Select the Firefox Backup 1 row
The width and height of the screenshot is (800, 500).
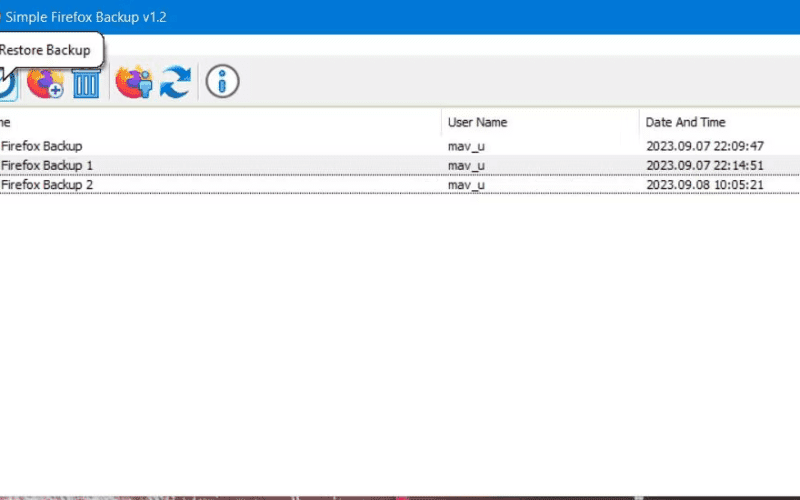[x=400, y=165]
